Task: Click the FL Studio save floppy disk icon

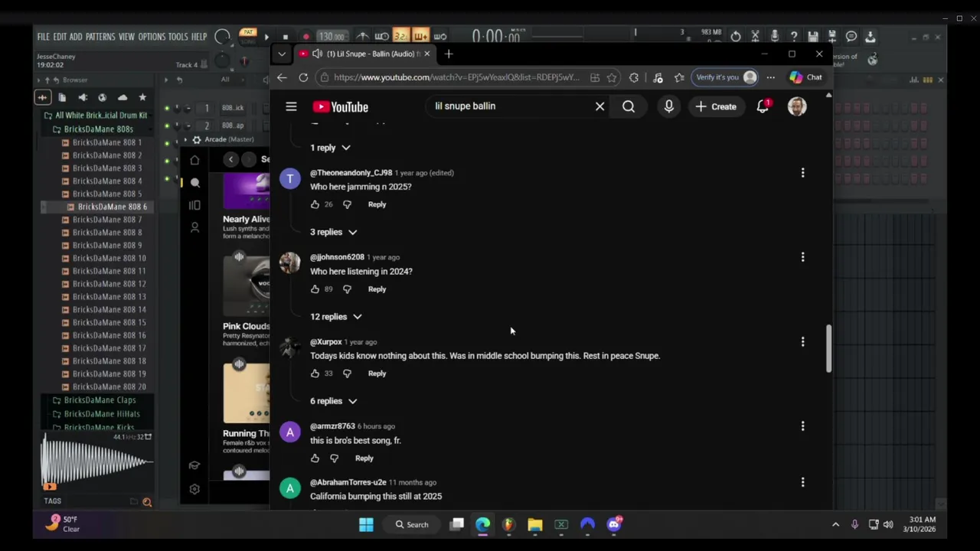Action: tap(812, 37)
